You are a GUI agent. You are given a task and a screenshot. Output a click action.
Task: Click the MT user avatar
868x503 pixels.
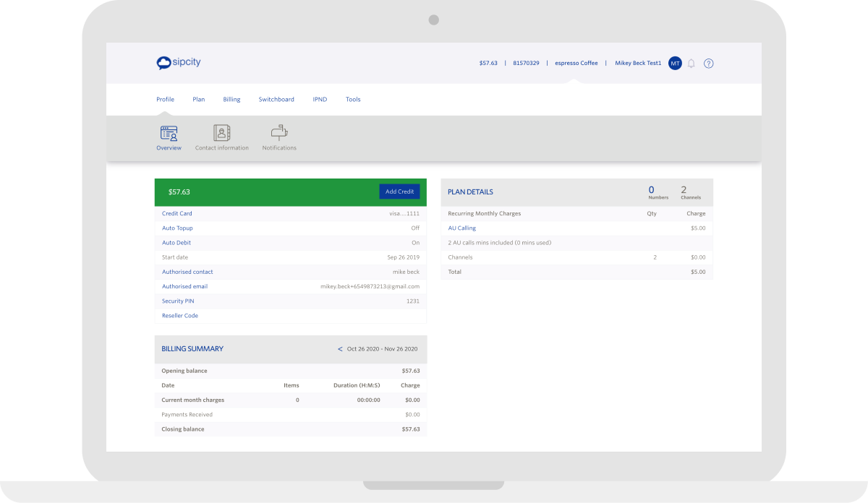tap(675, 64)
